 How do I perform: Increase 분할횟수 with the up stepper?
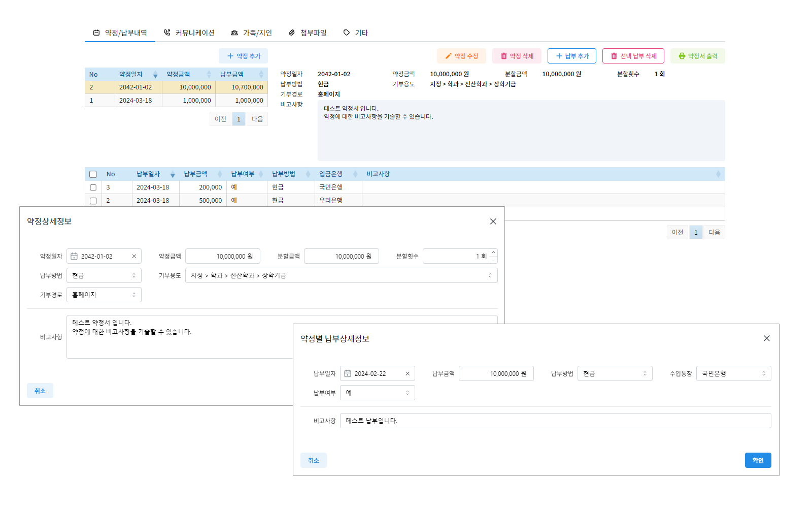tap(493, 253)
